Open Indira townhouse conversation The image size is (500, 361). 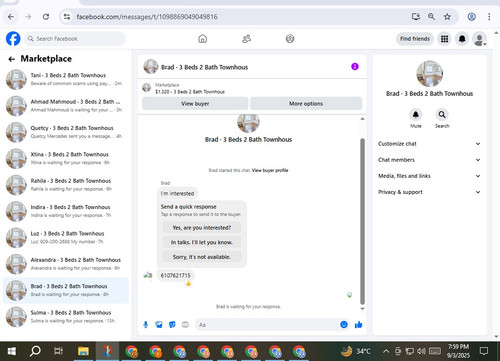(x=66, y=211)
